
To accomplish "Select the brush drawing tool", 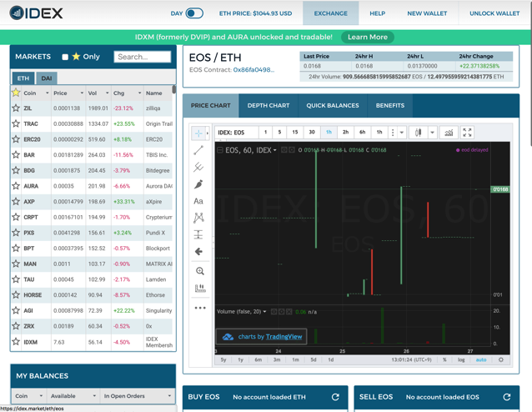I will (198, 184).
